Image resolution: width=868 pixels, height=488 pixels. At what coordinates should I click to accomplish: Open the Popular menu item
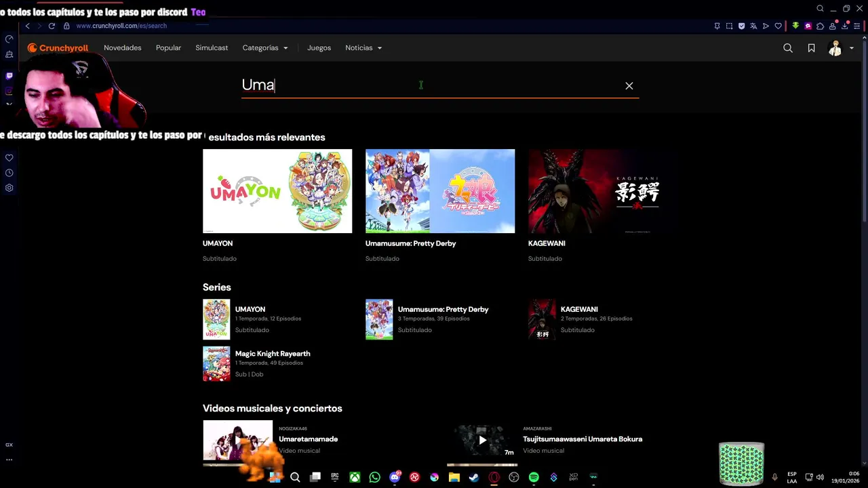[168, 48]
